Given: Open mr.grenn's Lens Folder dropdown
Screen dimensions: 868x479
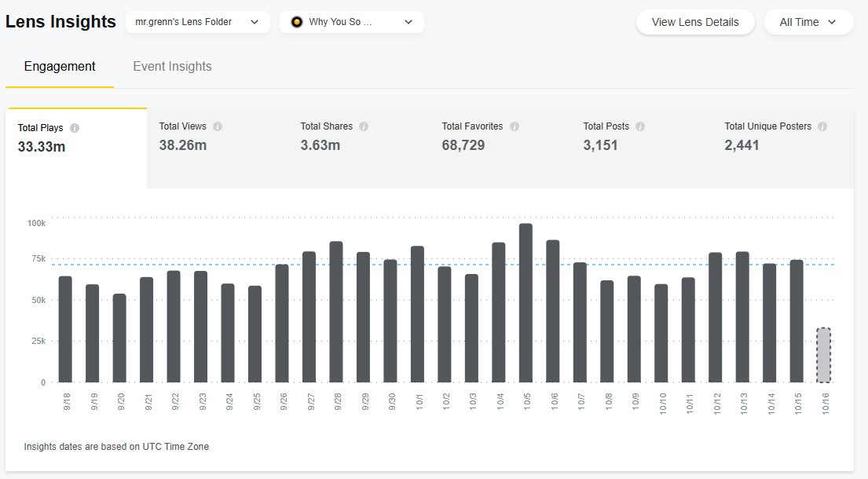Looking at the screenshot, I should click(x=197, y=22).
